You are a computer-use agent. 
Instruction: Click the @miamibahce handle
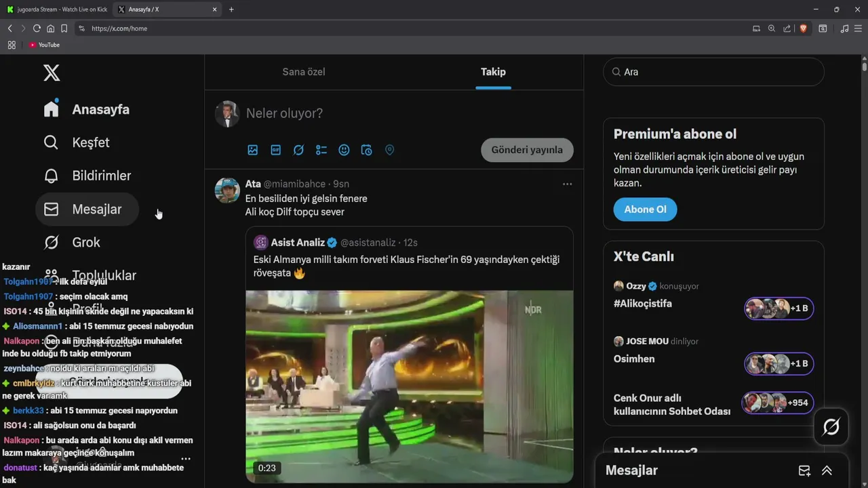pyautogui.click(x=296, y=184)
